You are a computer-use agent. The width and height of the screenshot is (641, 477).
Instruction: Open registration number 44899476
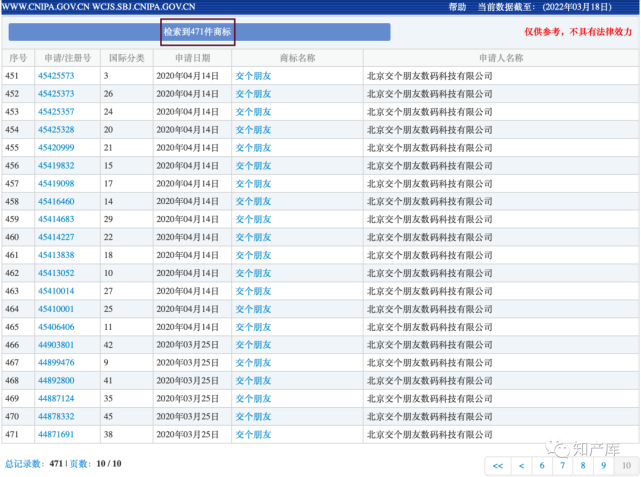click(56, 363)
